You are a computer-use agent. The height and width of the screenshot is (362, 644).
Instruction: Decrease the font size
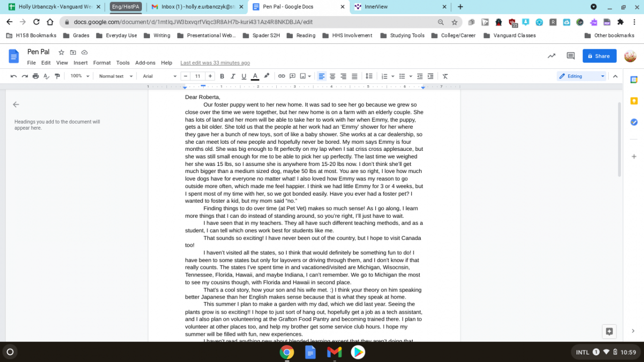pos(185,76)
